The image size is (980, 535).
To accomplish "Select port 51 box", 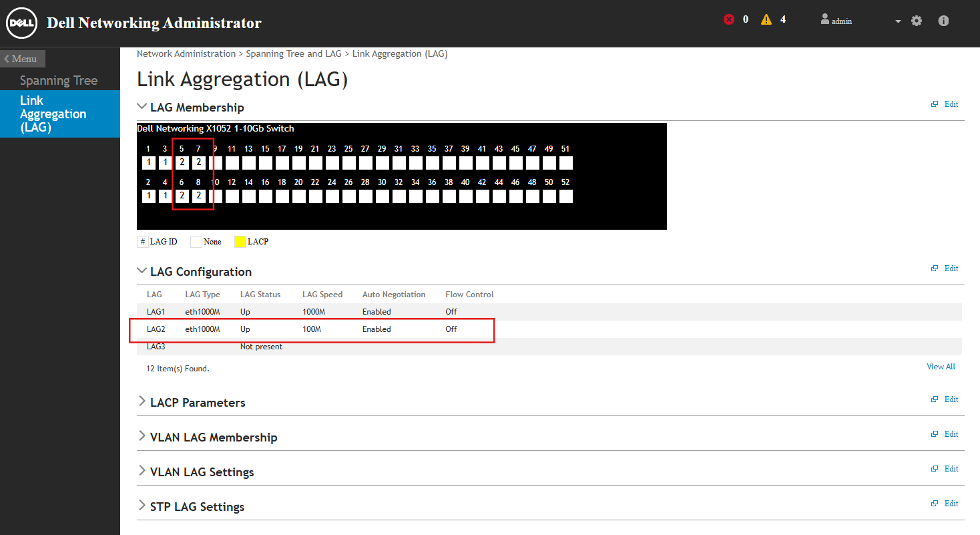I will [x=566, y=162].
